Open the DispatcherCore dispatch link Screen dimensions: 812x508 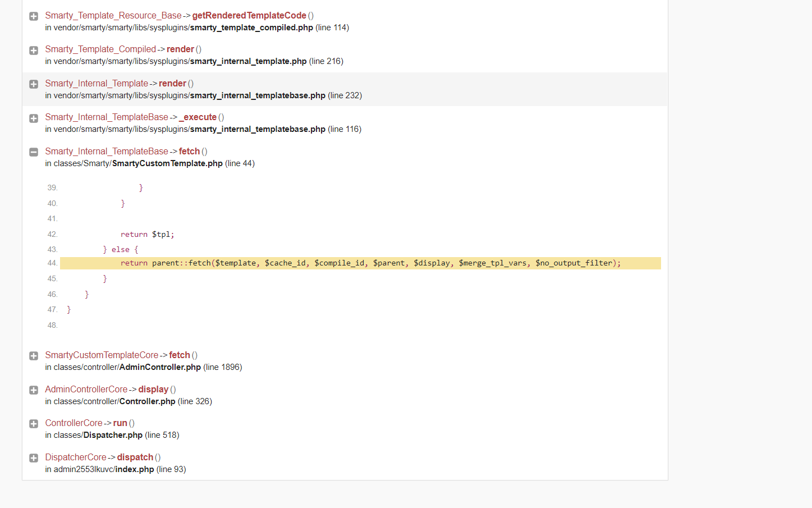click(103, 457)
